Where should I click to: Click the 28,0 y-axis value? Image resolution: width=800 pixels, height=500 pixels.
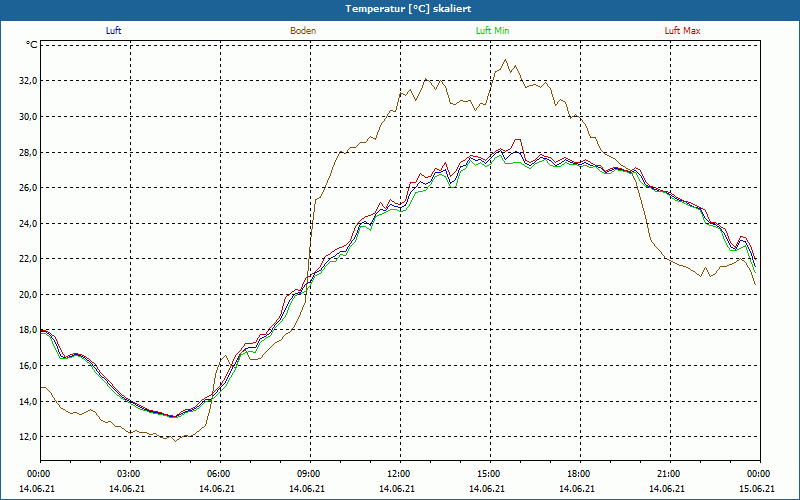tap(28, 152)
